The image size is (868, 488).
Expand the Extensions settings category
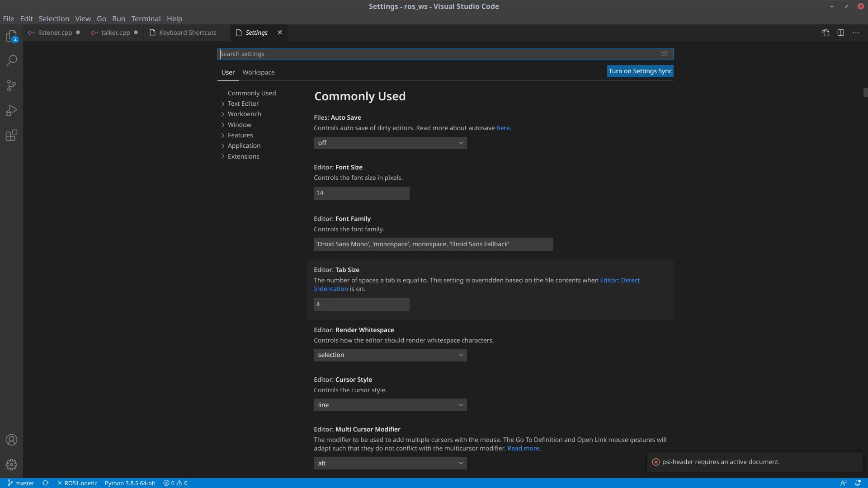click(x=243, y=156)
